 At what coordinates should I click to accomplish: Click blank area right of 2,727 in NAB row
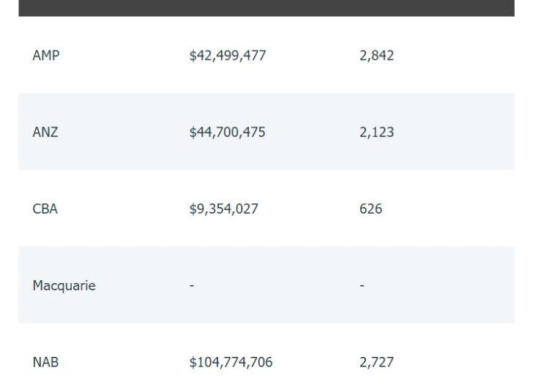click(x=461, y=363)
